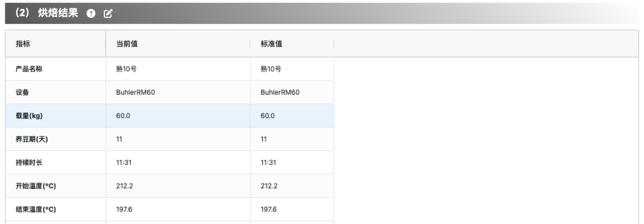This screenshot has height=224, width=644.
Task: Click 熟10号 in 标准值 column
Action: [271, 69]
